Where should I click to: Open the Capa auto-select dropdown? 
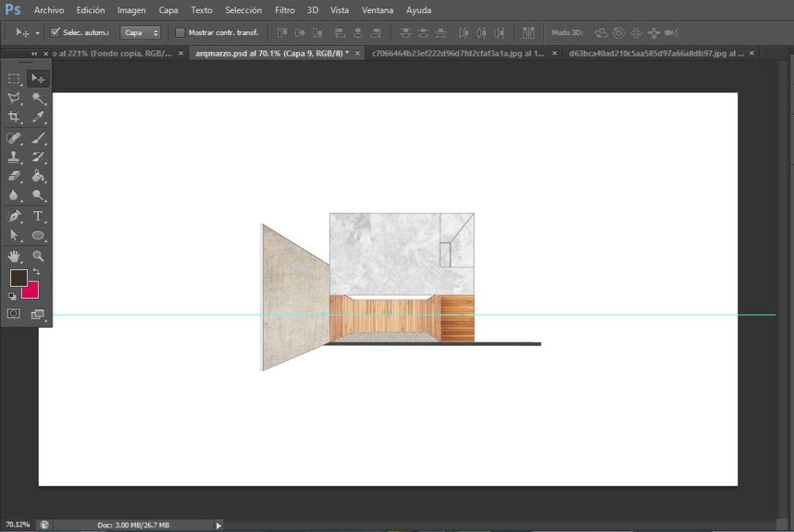pyautogui.click(x=140, y=33)
